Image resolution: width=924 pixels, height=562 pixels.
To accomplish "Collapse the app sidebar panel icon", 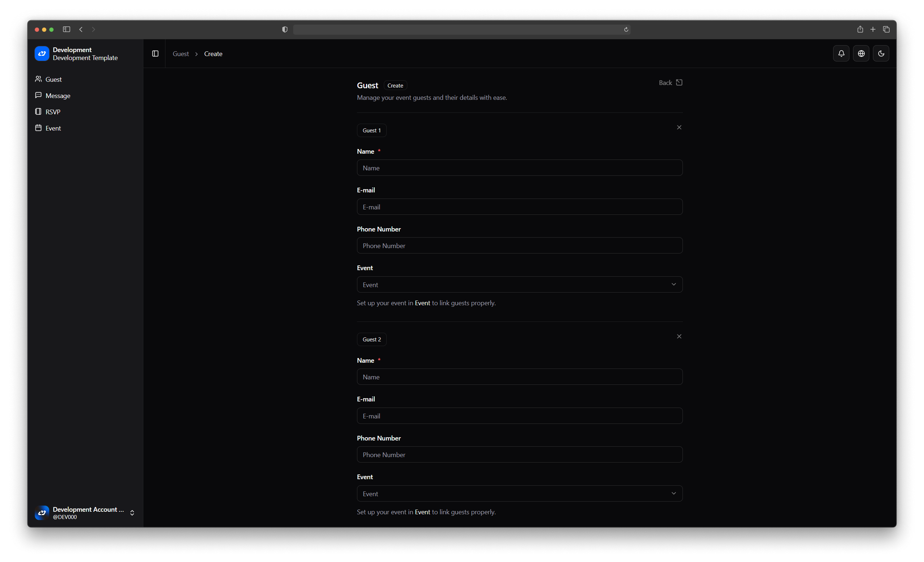I will (155, 54).
